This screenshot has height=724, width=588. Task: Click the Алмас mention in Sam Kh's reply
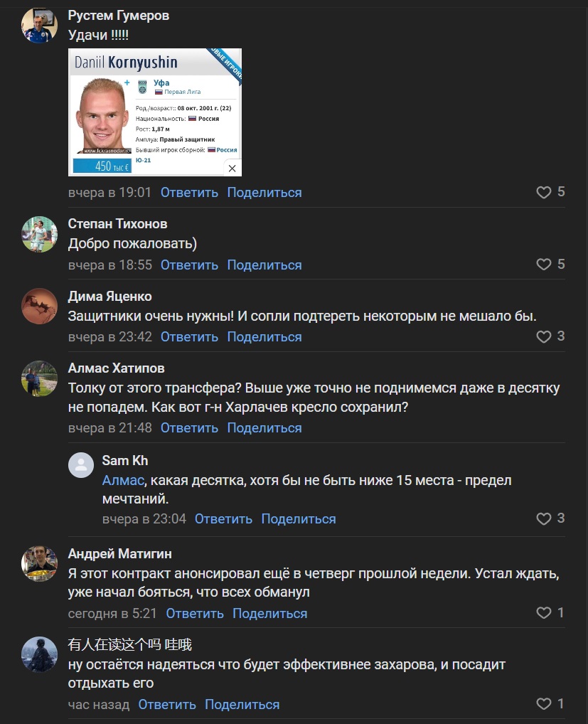click(x=123, y=480)
